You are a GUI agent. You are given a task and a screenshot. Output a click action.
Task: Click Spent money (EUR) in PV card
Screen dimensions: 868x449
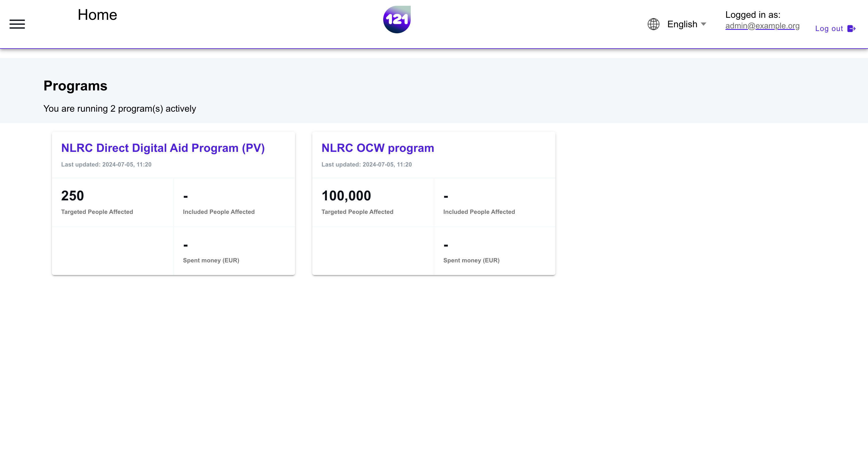pyautogui.click(x=211, y=260)
